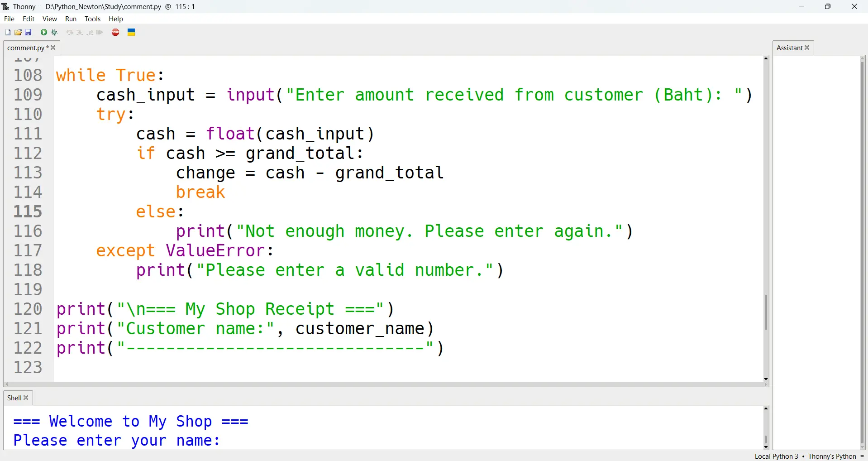
Task: Close the Assistant panel tab
Action: click(x=807, y=48)
